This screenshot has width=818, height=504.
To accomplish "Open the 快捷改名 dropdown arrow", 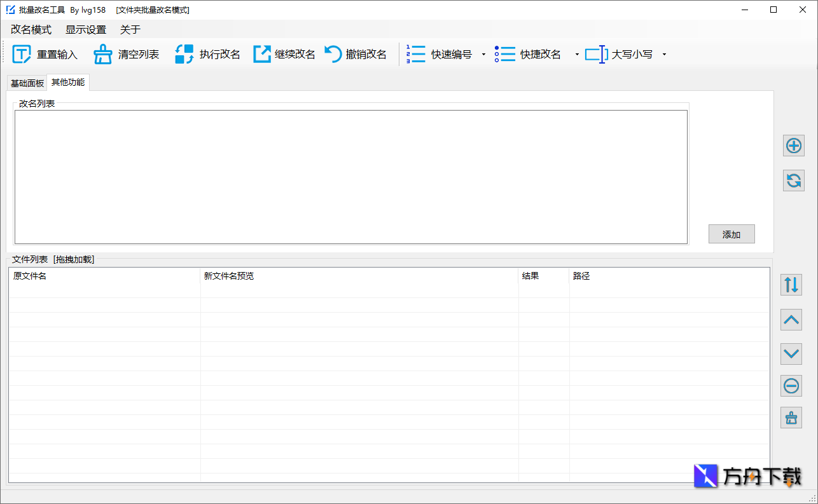I will click(x=577, y=55).
